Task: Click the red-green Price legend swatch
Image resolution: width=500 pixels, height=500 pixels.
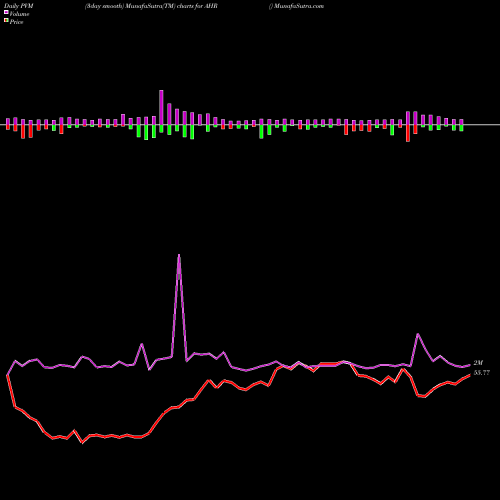Action: tap(6, 20)
